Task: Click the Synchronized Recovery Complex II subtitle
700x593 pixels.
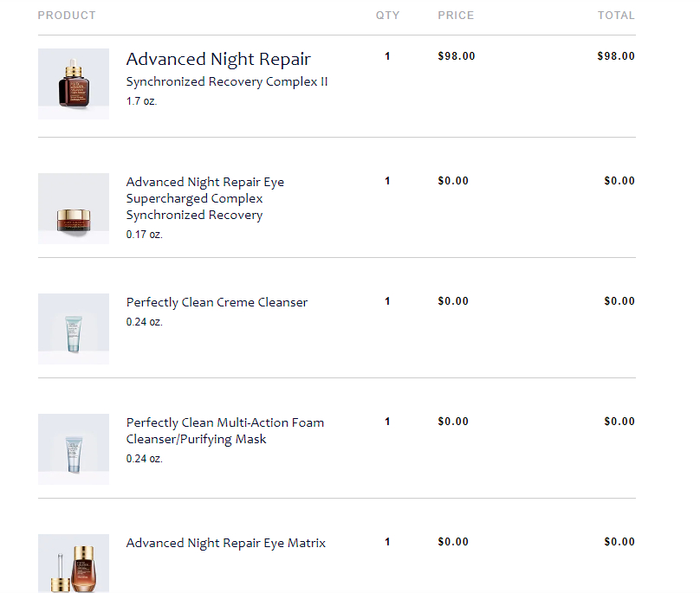Action: [227, 81]
